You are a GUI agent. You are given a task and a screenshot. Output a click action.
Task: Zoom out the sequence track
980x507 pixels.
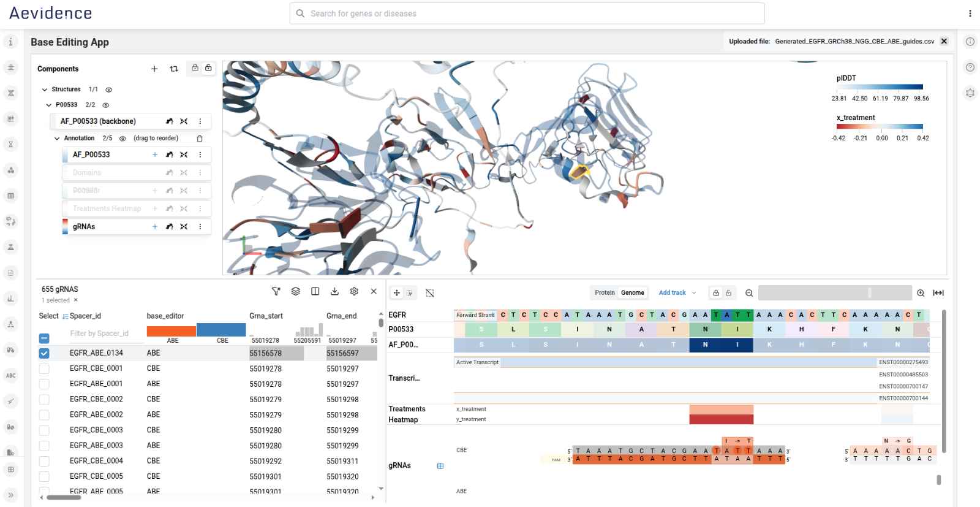click(x=749, y=293)
